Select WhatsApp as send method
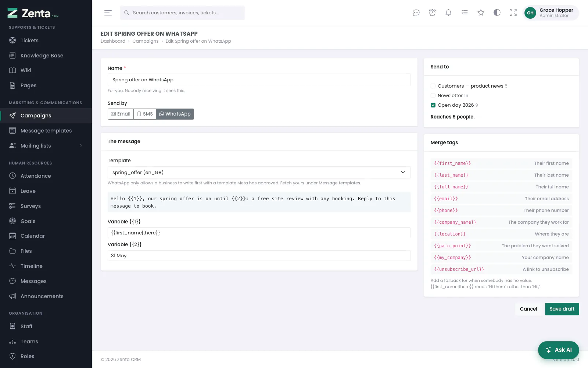The width and height of the screenshot is (588, 368). pos(175,114)
